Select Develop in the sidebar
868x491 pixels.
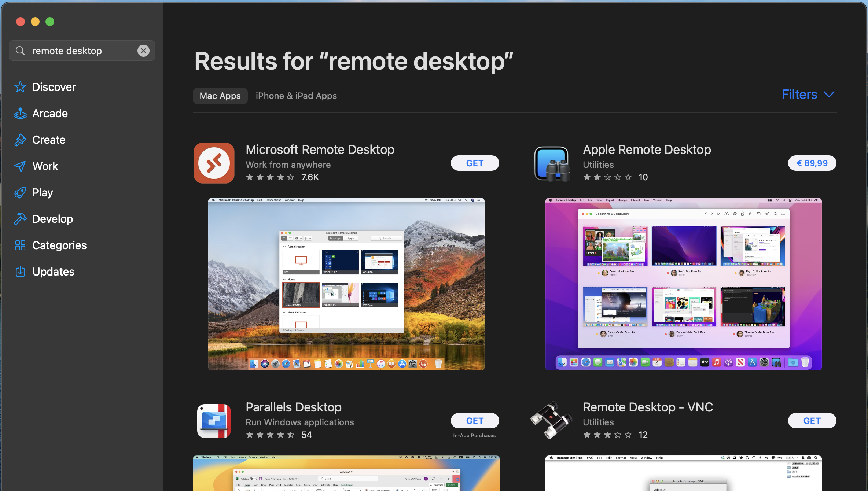(x=53, y=219)
